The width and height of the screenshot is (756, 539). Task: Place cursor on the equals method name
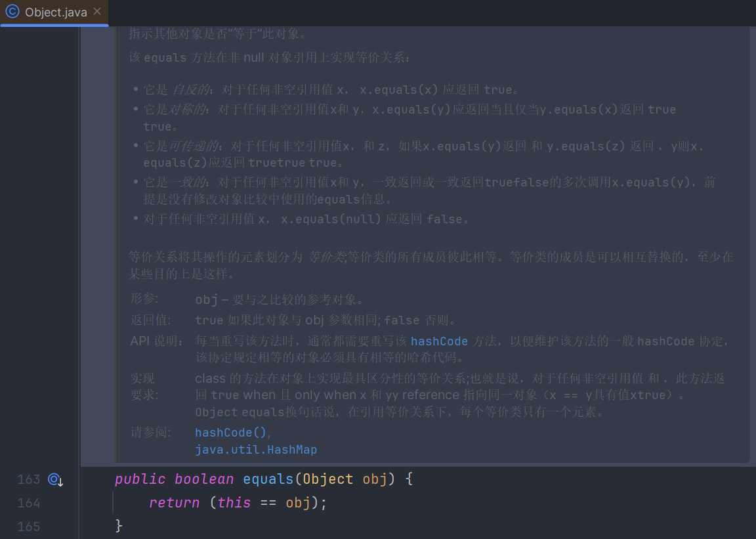268,479
